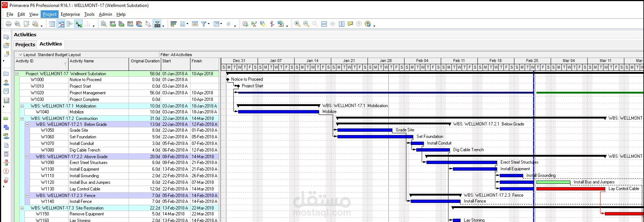Click the Tracking chart icon in the sidebar
644x222 pixels.
coord(6,100)
